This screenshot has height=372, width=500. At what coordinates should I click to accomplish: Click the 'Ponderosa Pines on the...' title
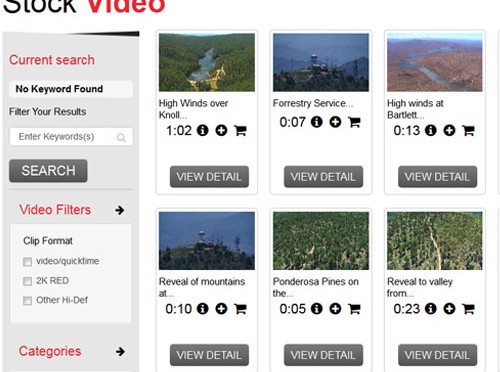pos(315,287)
